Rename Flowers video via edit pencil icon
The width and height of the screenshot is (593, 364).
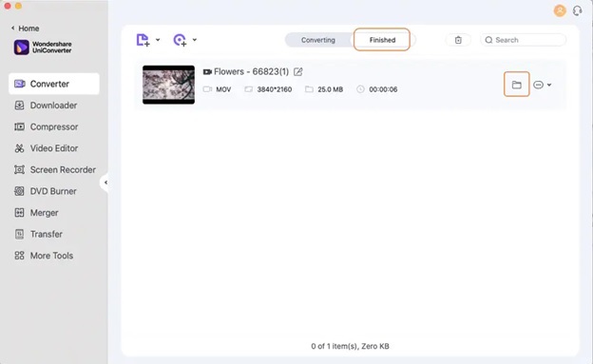pyautogui.click(x=298, y=71)
